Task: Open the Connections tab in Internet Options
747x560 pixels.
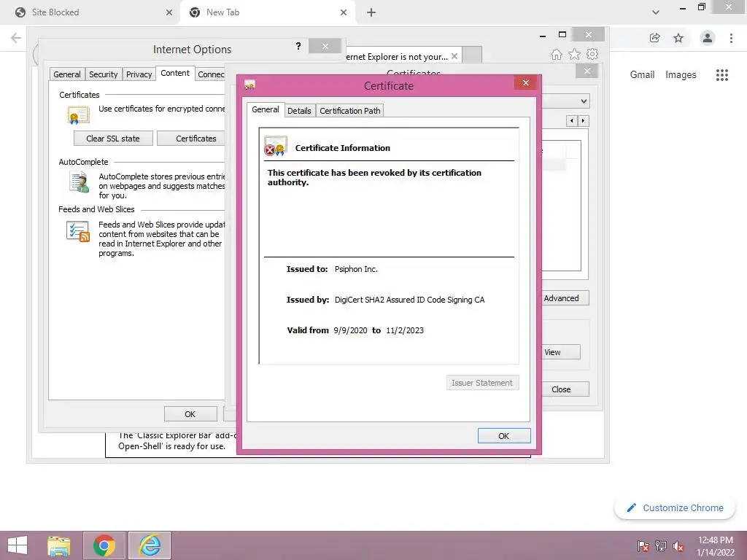Action: click(x=210, y=74)
